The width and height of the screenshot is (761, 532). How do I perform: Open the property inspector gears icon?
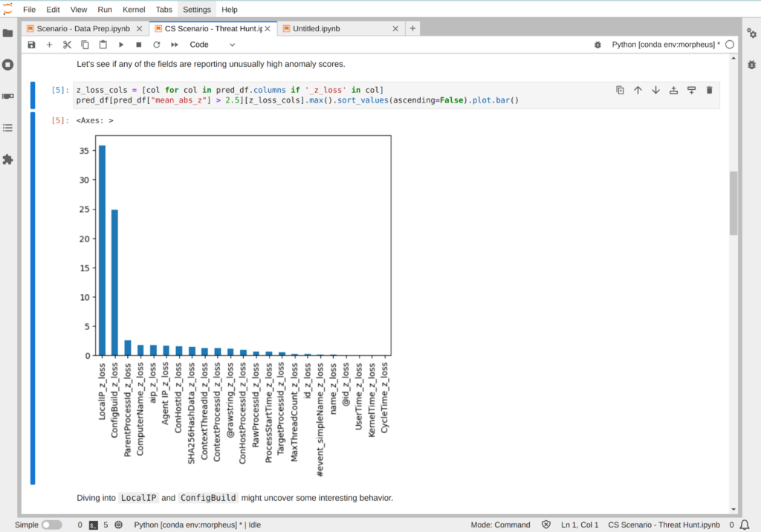pyautogui.click(x=751, y=33)
